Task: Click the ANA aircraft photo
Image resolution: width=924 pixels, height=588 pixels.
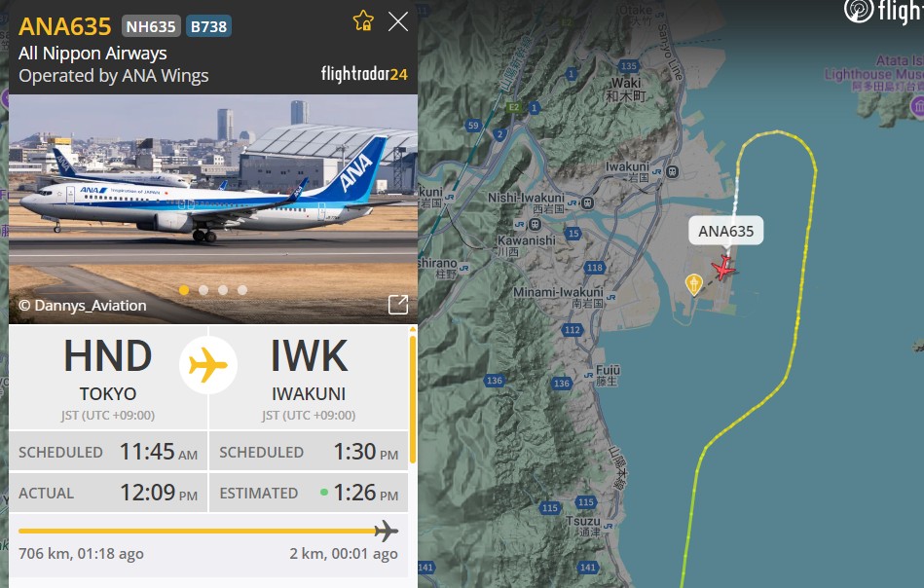Action: click(x=213, y=209)
